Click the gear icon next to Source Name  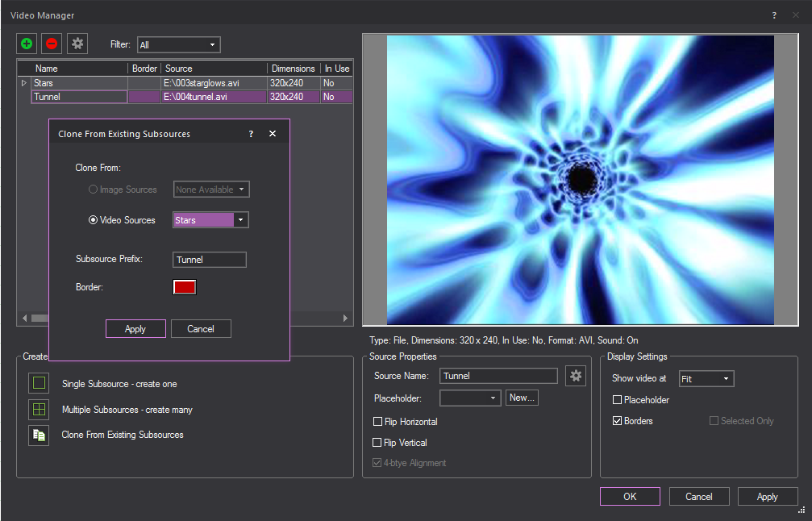click(575, 376)
